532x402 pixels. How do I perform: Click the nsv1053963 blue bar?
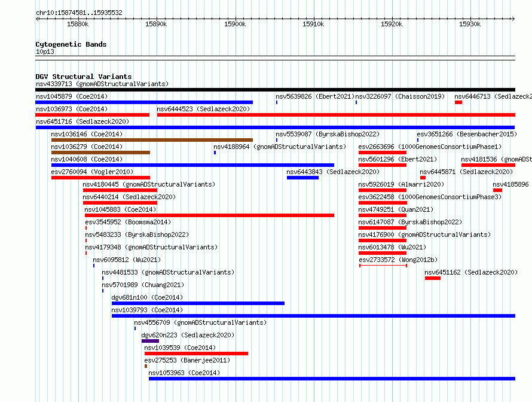click(x=332, y=379)
